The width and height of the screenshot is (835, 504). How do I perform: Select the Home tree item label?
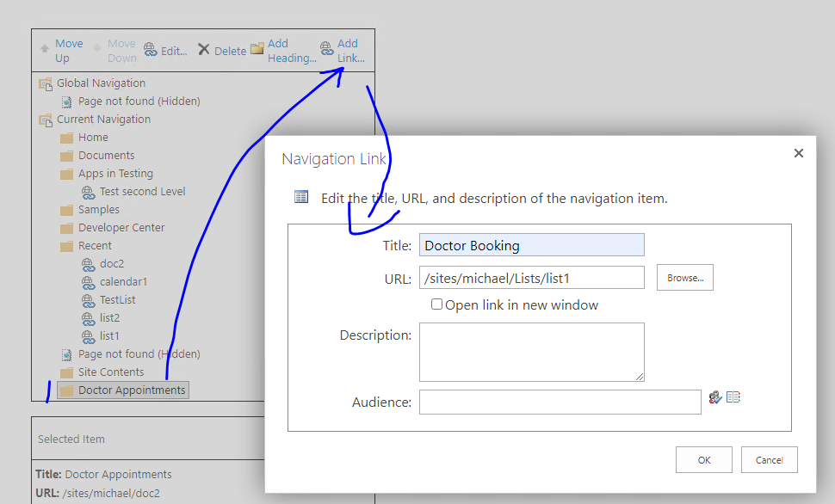[x=93, y=138]
